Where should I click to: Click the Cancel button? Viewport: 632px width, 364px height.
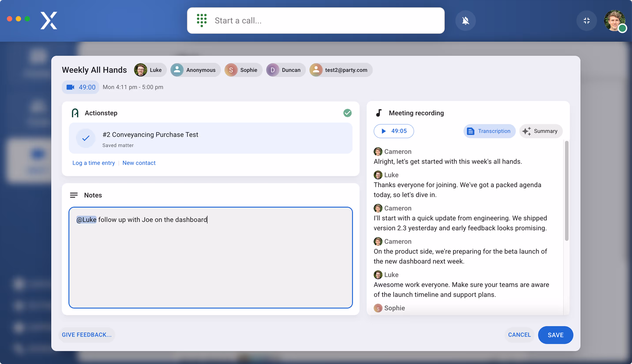pyautogui.click(x=519, y=335)
